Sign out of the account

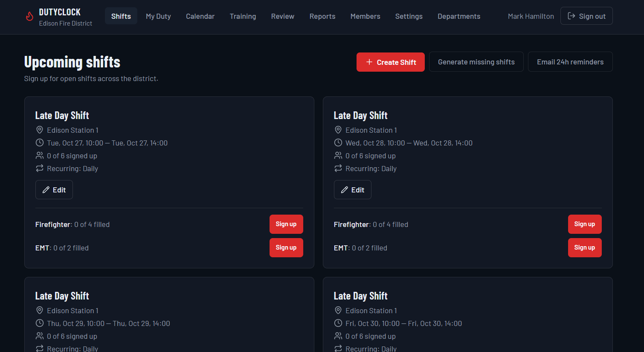586,16
